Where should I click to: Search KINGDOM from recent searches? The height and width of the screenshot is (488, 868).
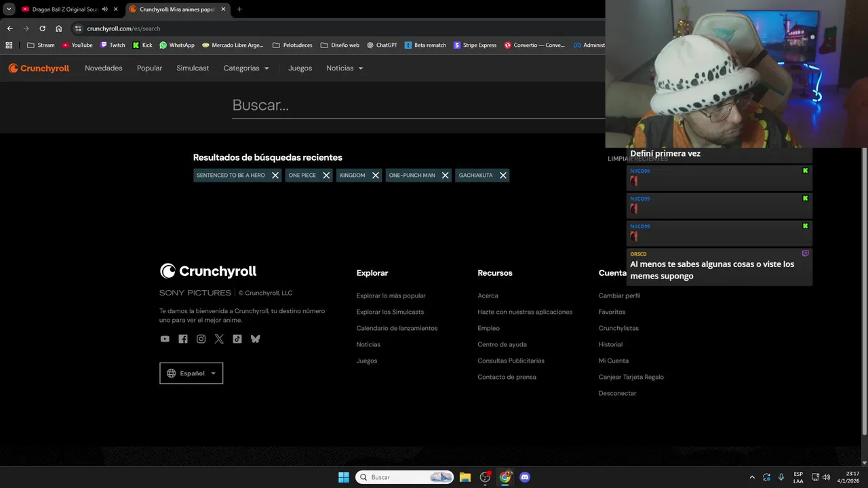[x=353, y=176]
